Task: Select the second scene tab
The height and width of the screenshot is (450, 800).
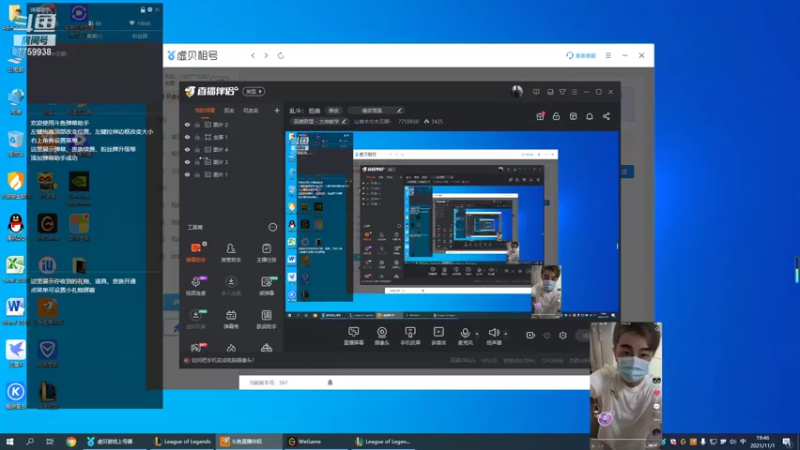Action: point(229,110)
